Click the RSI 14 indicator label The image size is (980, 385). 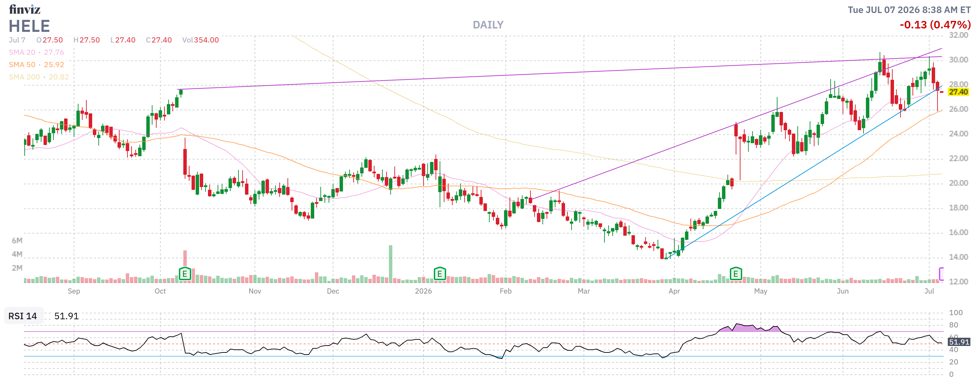click(x=23, y=316)
